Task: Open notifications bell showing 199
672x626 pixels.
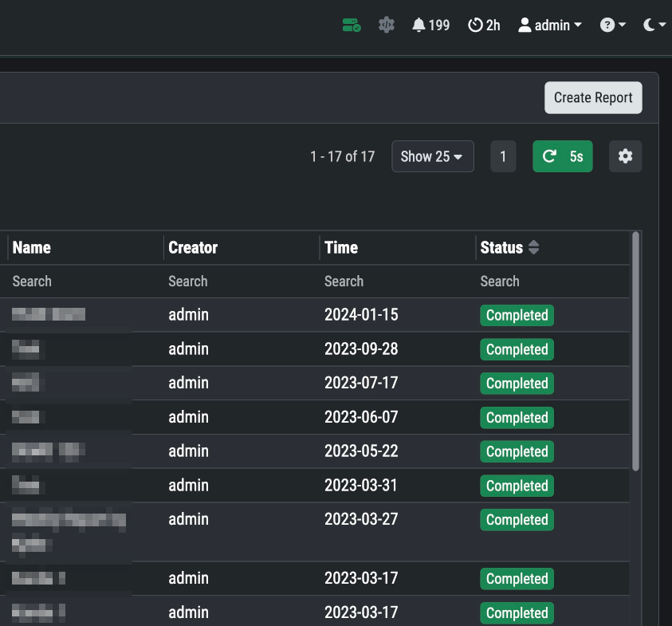Action: click(x=430, y=26)
